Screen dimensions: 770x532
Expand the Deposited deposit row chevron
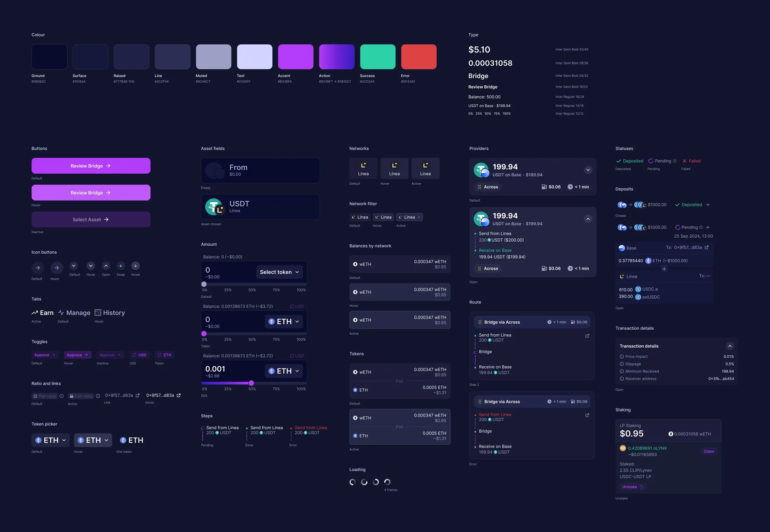708,205
